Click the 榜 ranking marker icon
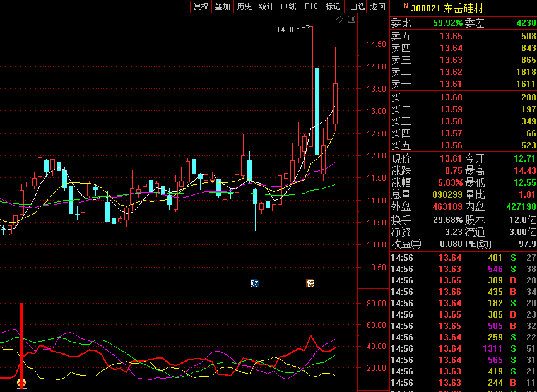The image size is (537, 392). tap(310, 283)
